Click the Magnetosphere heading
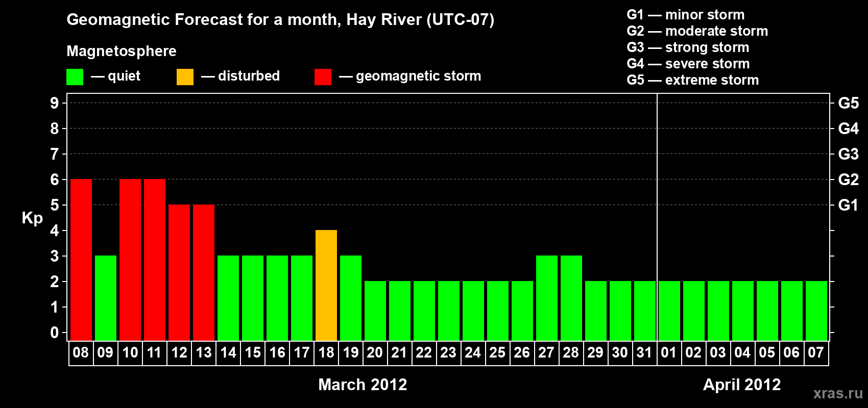 (122, 52)
